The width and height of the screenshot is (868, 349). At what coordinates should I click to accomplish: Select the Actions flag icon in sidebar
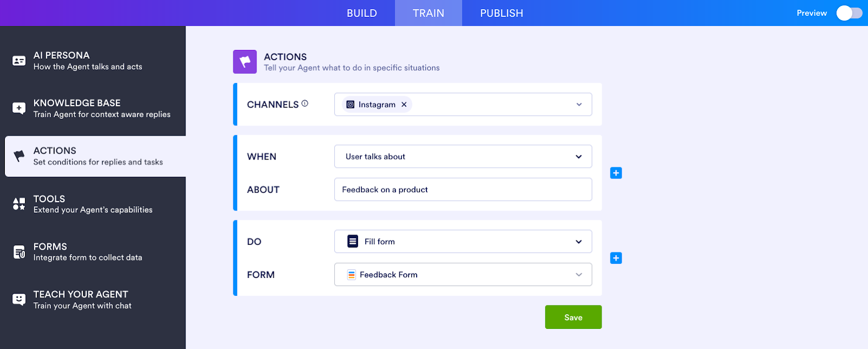tap(18, 156)
